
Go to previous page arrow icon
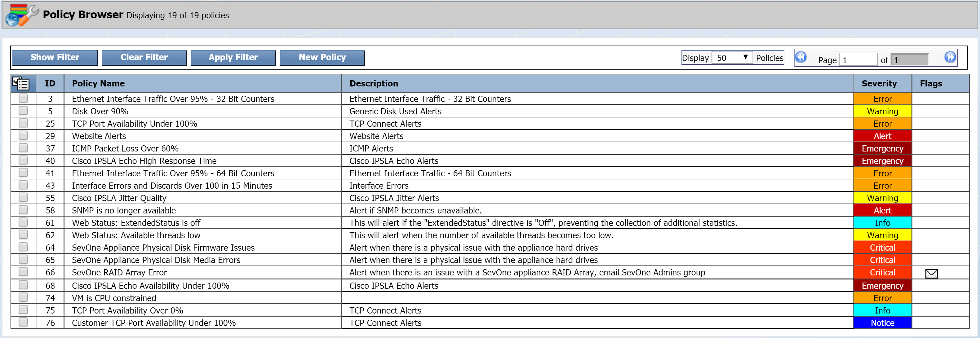tap(800, 57)
